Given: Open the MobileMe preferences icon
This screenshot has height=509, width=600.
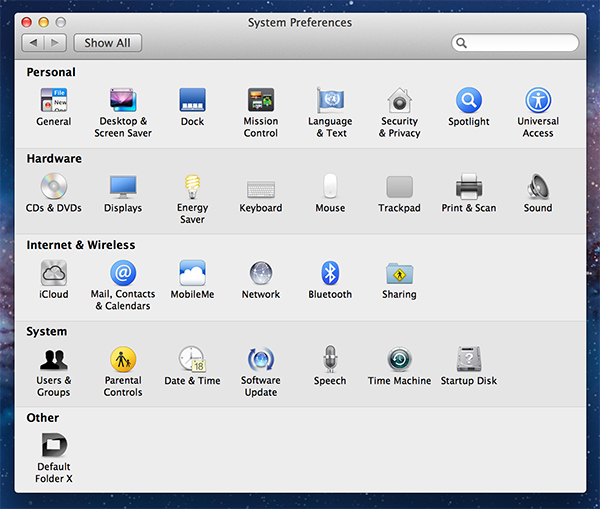Looking at the screenshot, I should click(x=192, y=273).
